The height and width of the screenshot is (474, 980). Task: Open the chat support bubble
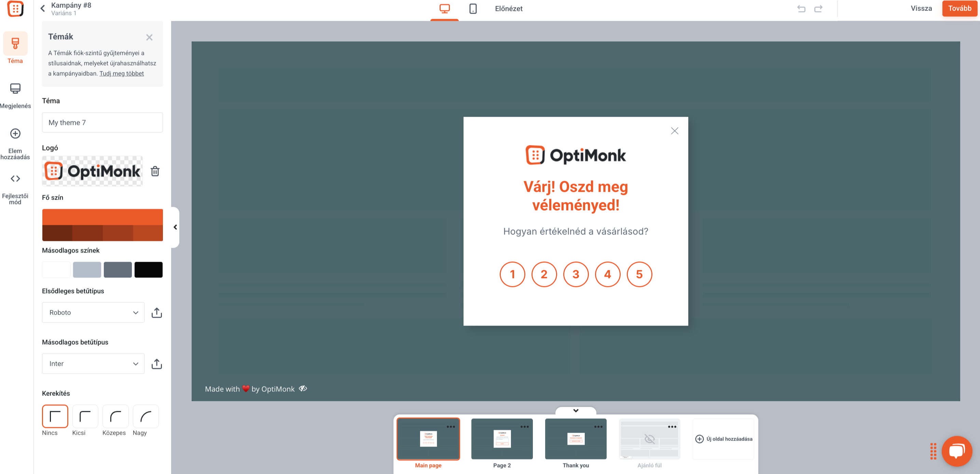[x=956, y=451]
